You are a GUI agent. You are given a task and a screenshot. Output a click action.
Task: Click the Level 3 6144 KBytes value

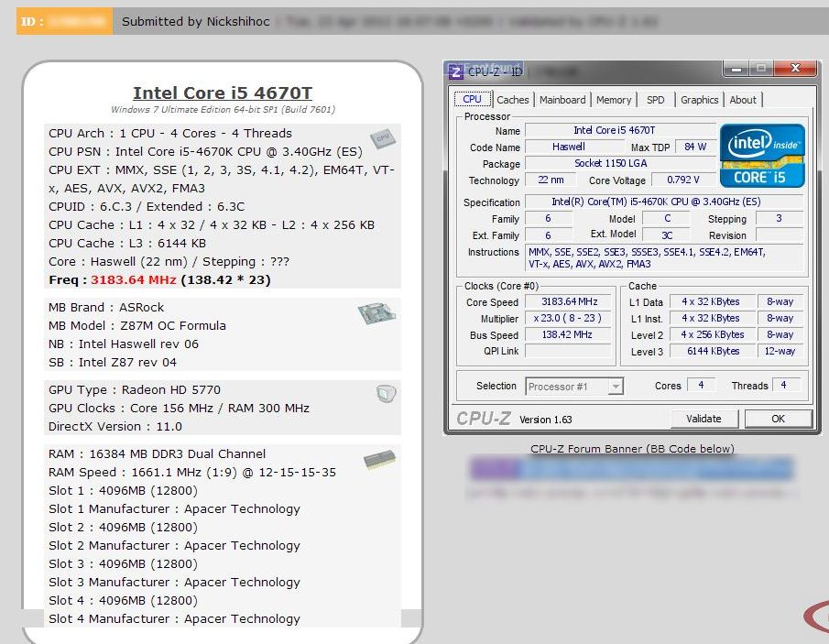pos(712,351)
